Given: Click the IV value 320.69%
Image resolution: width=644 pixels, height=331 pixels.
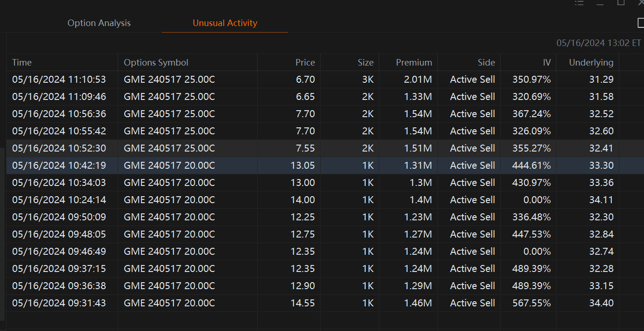Looking at the screenshot, I should pos(532,97).
